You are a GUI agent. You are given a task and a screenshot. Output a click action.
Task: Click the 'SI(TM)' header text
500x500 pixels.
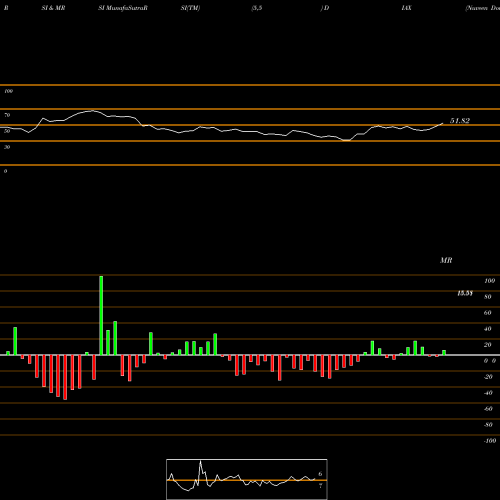tap(190, 8)
